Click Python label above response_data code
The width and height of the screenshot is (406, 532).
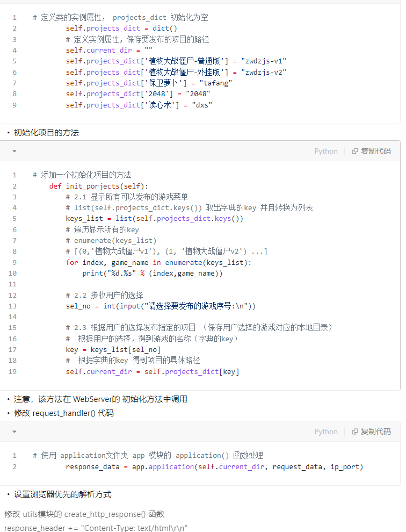coord(326,432)
